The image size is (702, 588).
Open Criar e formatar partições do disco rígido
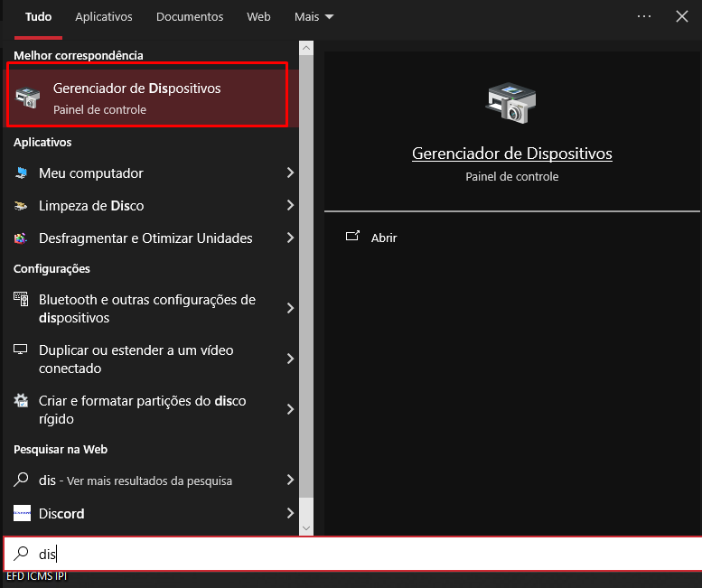tap(151, 409)
